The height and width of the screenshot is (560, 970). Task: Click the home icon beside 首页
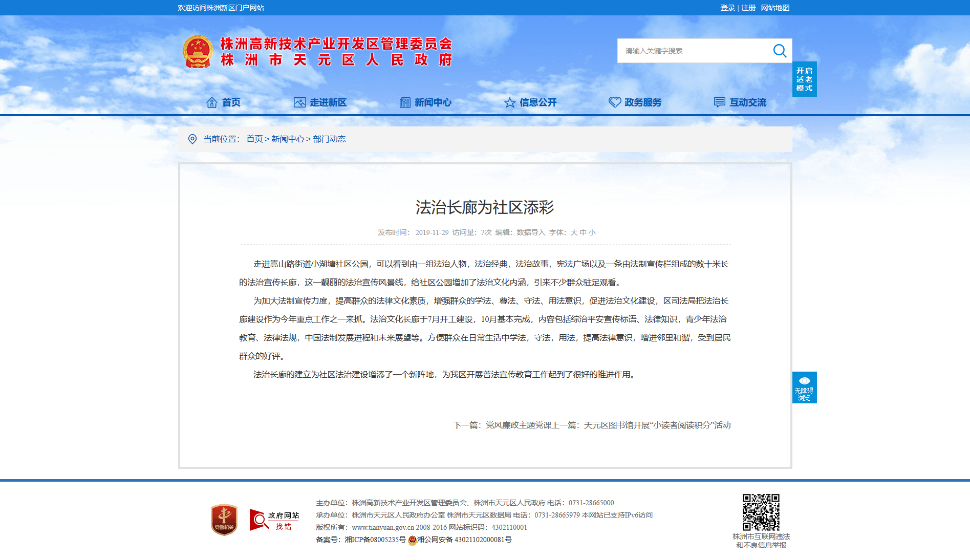(x=211, y=102)
